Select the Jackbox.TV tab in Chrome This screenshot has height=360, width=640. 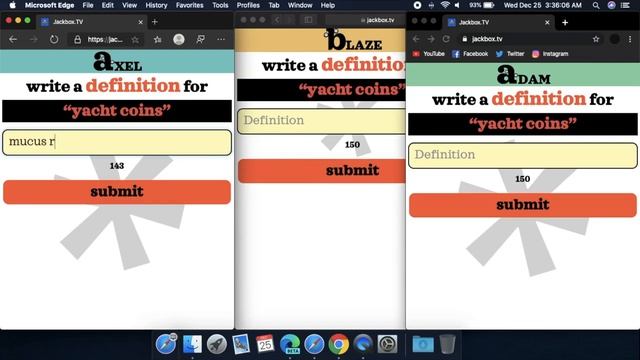(x=498, y=22)
